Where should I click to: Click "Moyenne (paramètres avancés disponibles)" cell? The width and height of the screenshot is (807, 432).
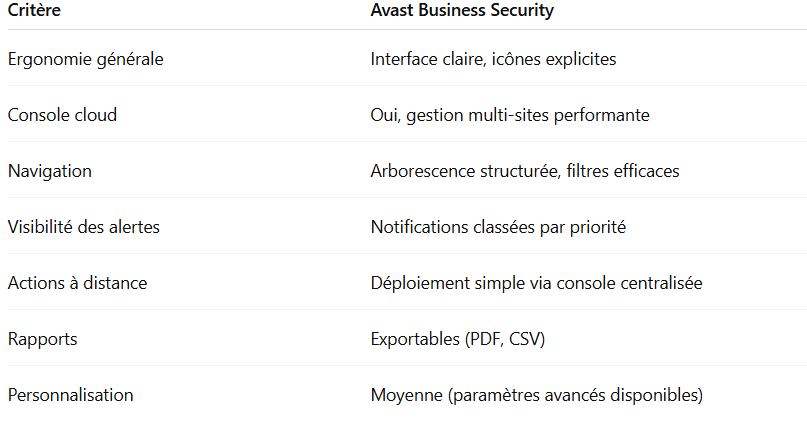pos(536,395)
